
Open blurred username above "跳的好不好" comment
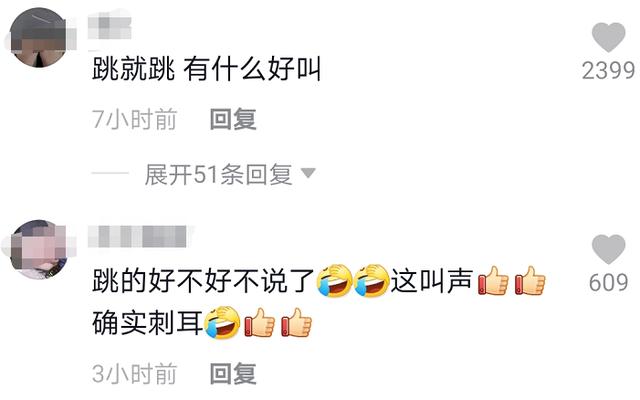[138, 236]
